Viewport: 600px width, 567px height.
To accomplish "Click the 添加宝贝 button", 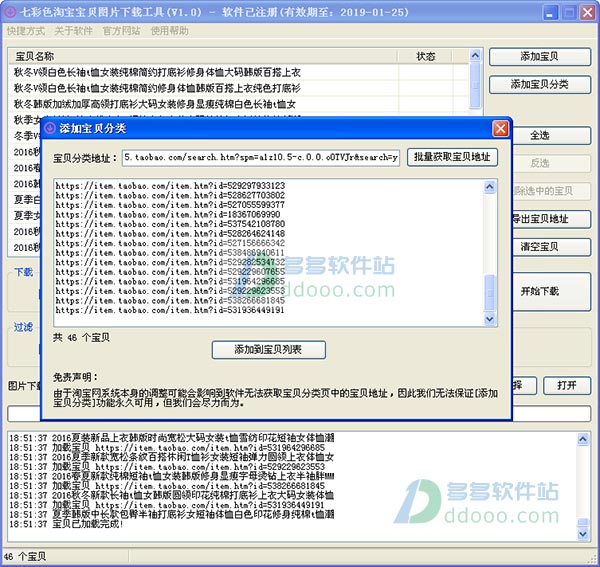I will click(540, 57).
